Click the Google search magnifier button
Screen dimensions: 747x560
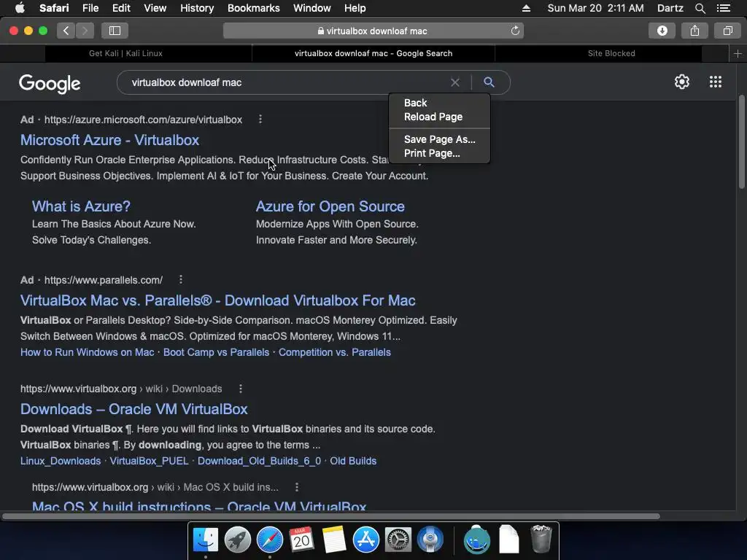coord(489,82)
